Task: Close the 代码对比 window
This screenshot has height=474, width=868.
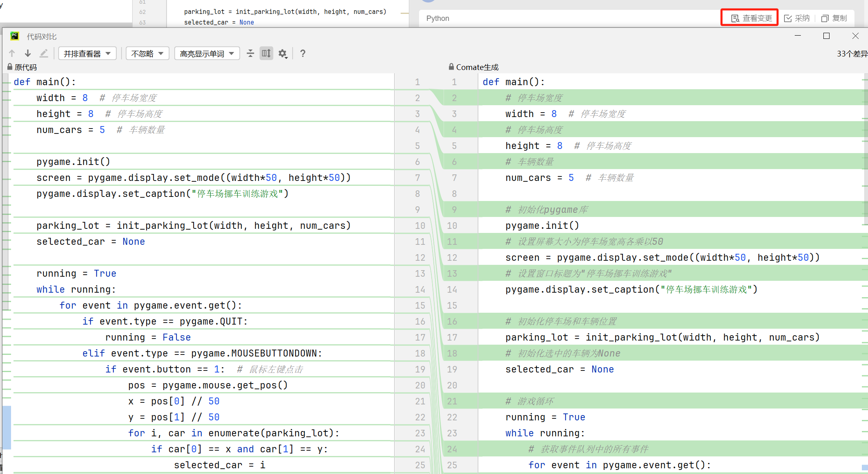Action: pyautogui.click(x=855, y=36)
